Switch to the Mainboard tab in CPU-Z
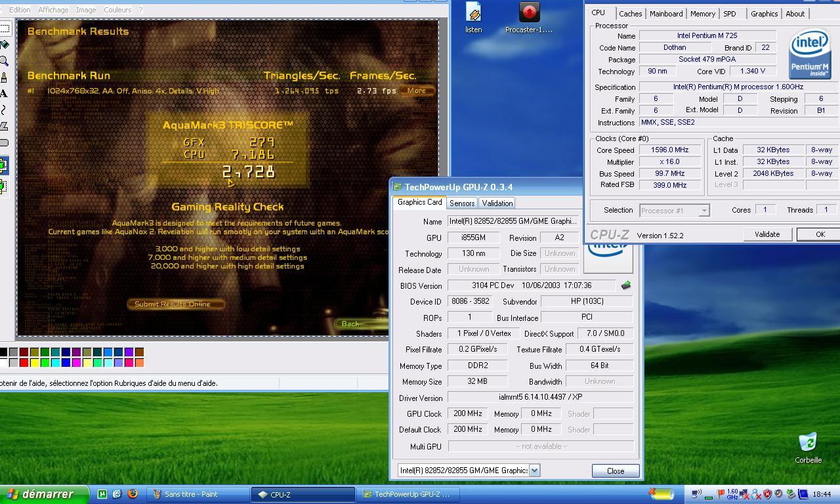 (x=665, y=14)
